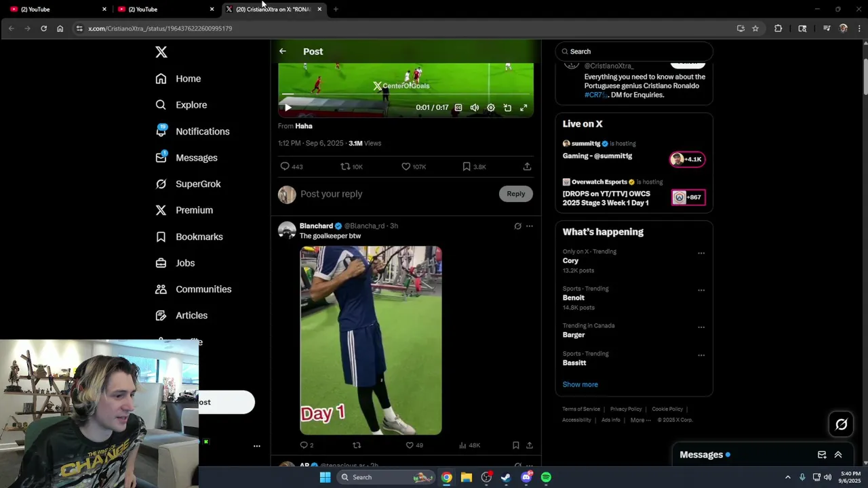This screenshot has height=488, width=868.
Task: Expand the footer More menu
Action: point(640,420)
